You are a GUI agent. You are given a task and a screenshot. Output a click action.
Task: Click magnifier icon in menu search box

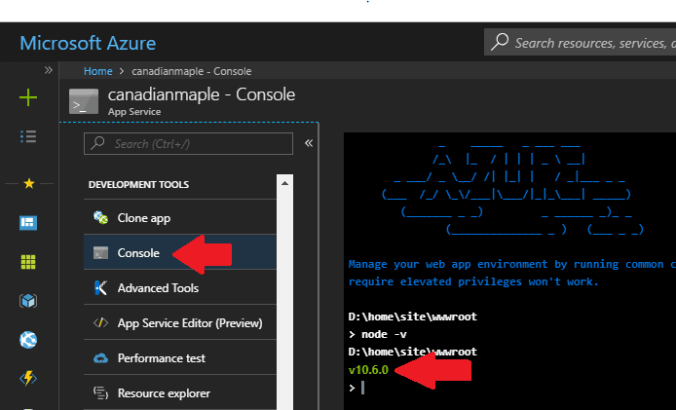click(x=98, y=143)
